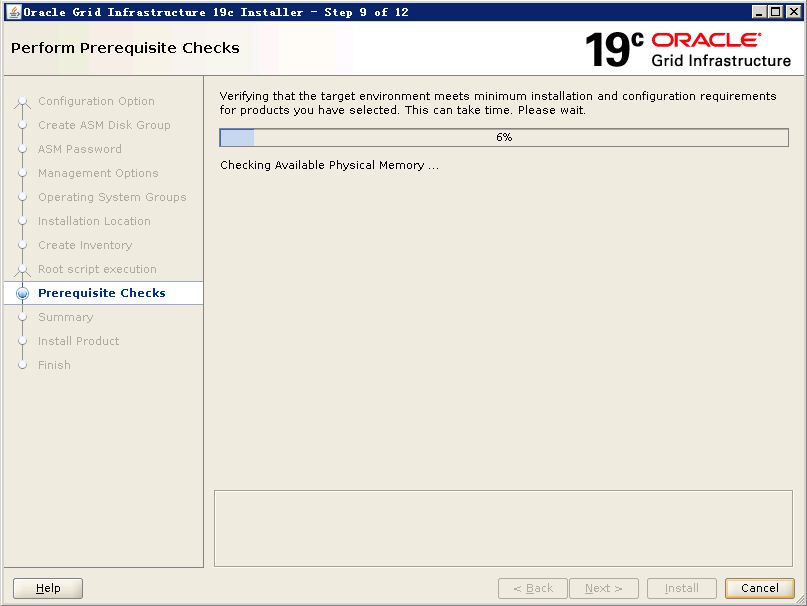807x606 pixels.
Task: Click the Help button
Action: (48, 588)
